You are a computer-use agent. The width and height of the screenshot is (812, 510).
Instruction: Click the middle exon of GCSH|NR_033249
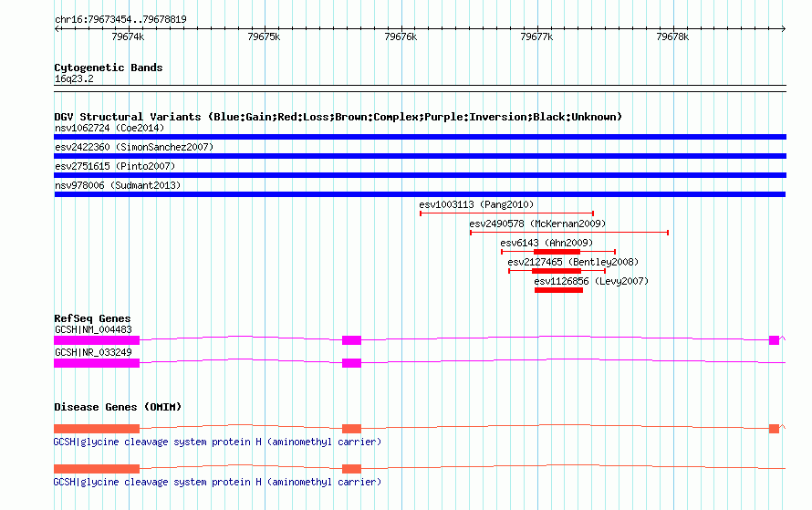coord(351,363)
